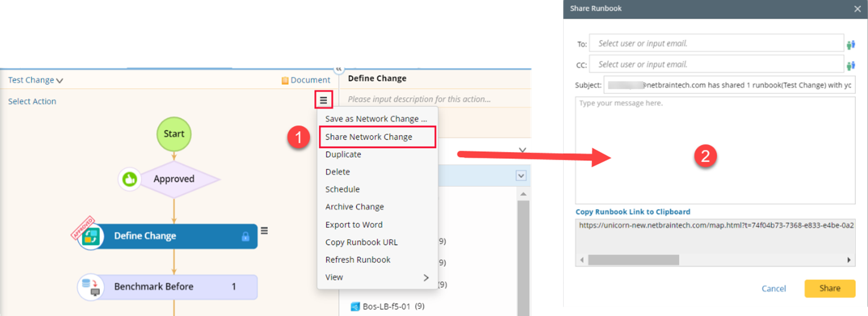Click the Bos-LB-f5-01 device icon
The height and width of the screenshot is (316, 868).
tap(355, 306)
